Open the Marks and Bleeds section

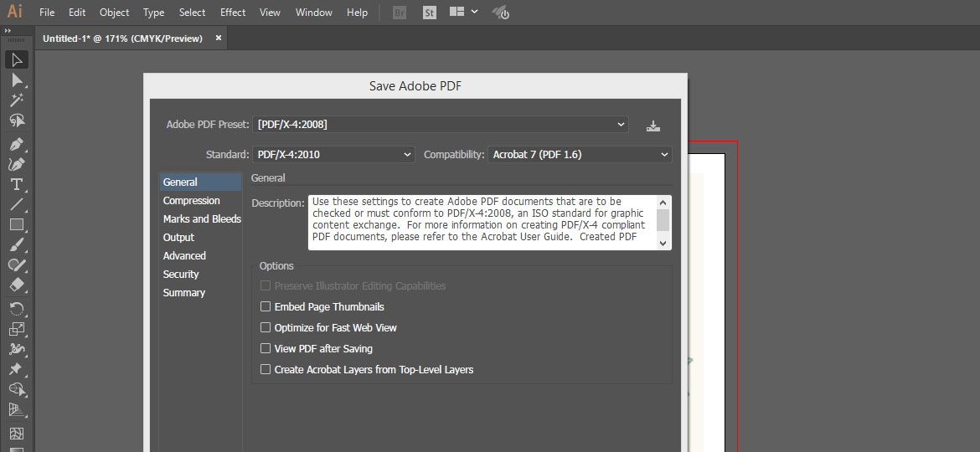tap(200, 219)
